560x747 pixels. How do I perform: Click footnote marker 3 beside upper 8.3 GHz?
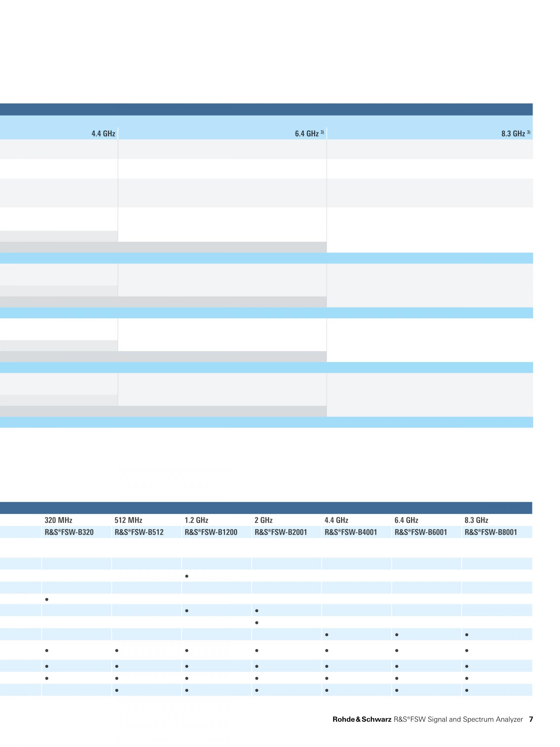point(528,132)
